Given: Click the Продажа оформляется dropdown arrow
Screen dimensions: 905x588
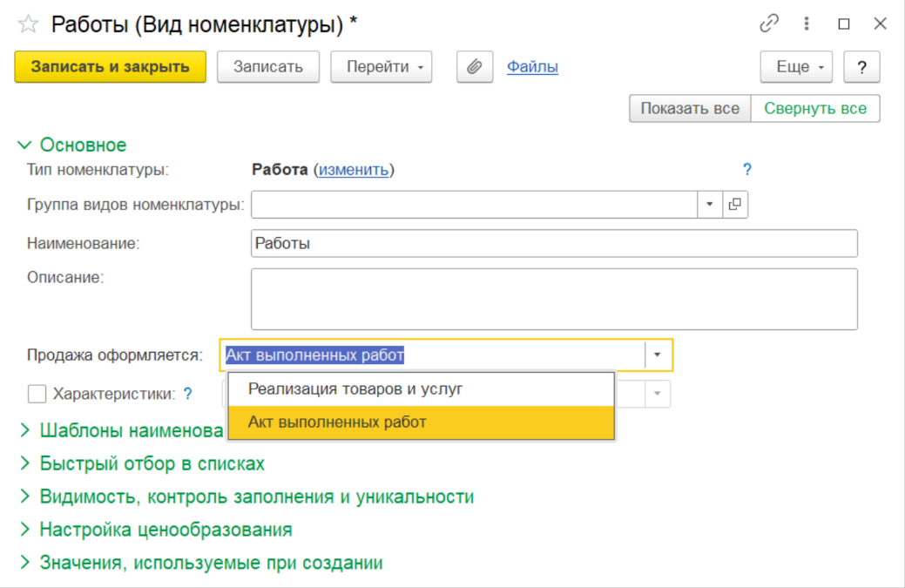Looking at the screenshot, I should click(658, 355).
